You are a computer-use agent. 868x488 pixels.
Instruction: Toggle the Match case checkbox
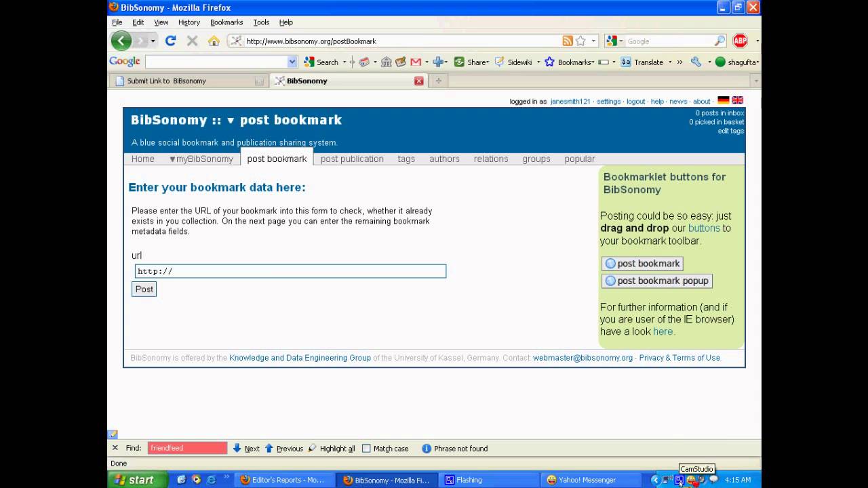[x=366, y=449]
